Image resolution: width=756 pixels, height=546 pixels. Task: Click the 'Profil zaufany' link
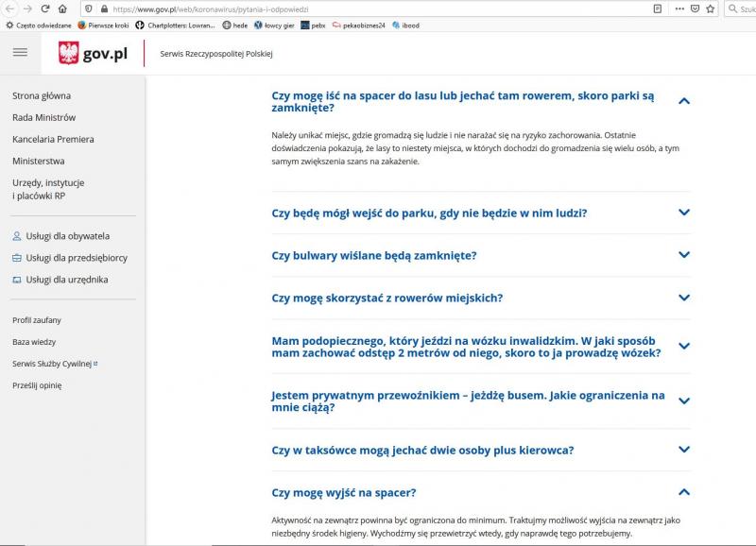(x=37, y=320)
